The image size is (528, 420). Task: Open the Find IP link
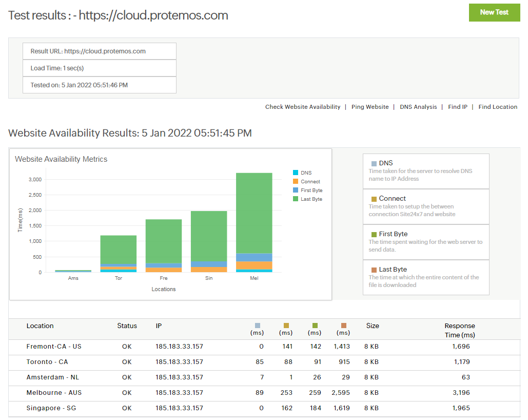click(x=457, y=107)
